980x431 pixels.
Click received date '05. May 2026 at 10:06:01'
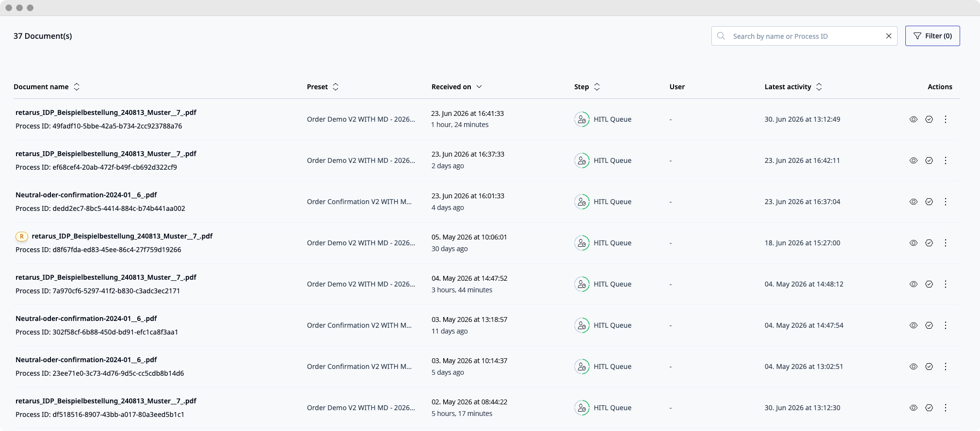coord(469,237)
